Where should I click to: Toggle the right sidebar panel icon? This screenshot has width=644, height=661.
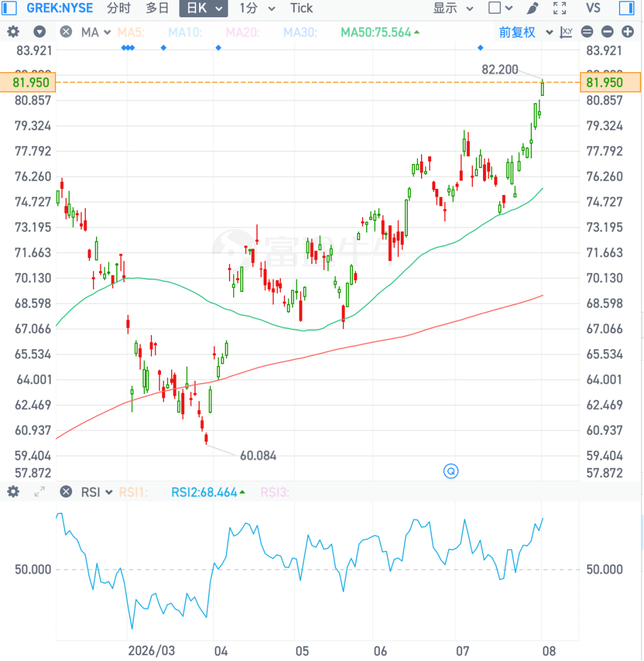tap(627, 8)
